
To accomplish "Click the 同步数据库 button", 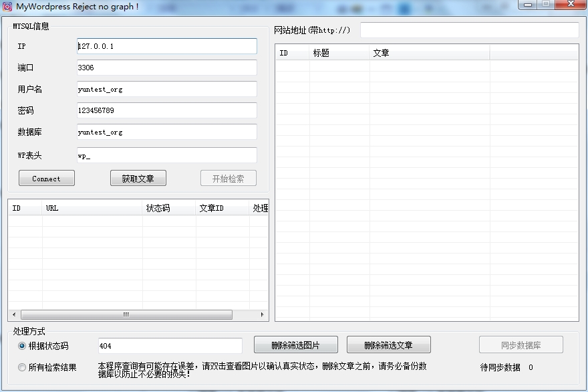I will tap(521, 345).
